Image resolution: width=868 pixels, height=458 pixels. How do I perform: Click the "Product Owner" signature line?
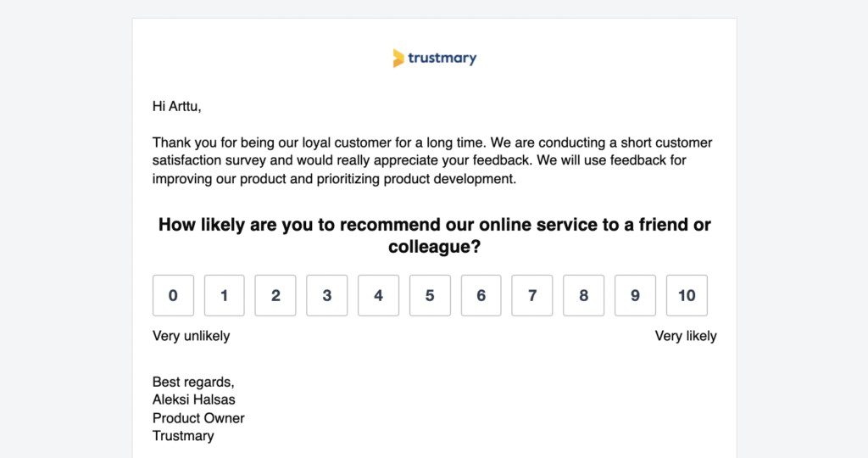click(198, 417)
